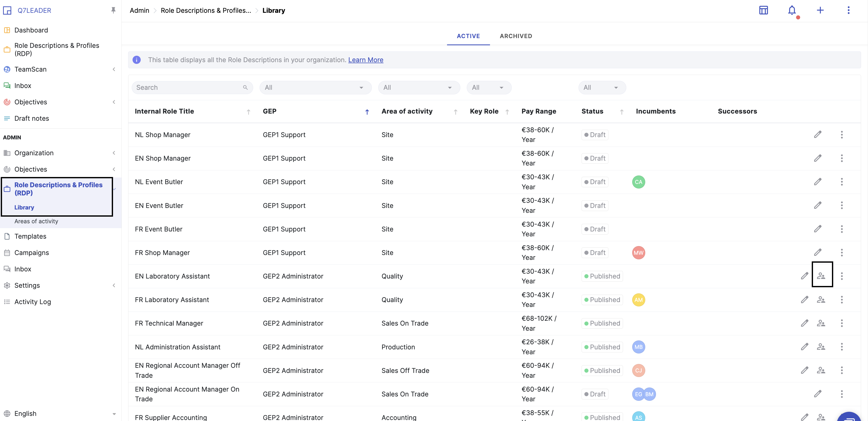Sort table by Internal Role Title arrow
Image resolution: width=868 pixels, height=421 pixels.
coord(248,112)
